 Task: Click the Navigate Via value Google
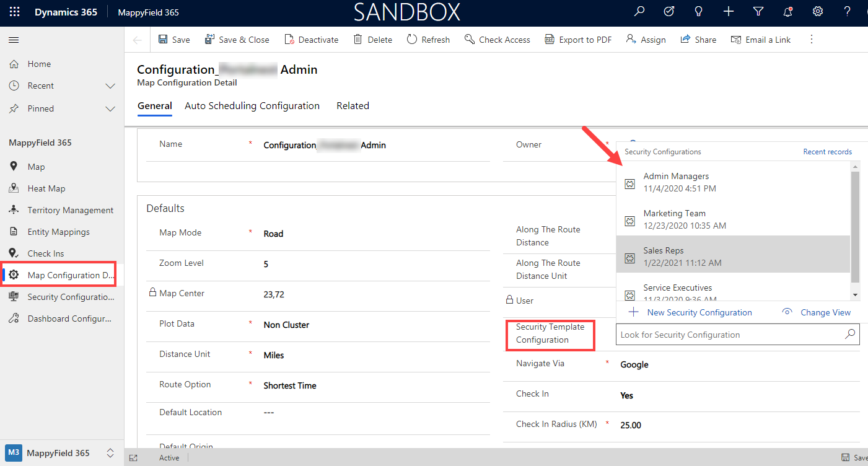point(634,364)
